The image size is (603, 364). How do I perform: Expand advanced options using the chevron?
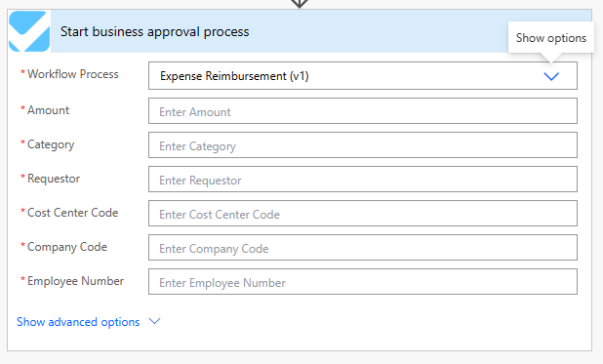click(154, 321)
